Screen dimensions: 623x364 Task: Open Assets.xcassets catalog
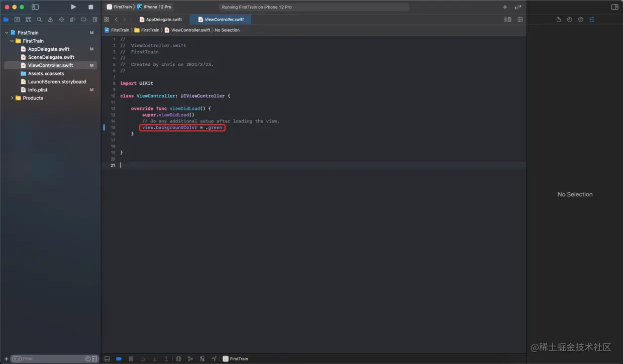tap(46, 73)
